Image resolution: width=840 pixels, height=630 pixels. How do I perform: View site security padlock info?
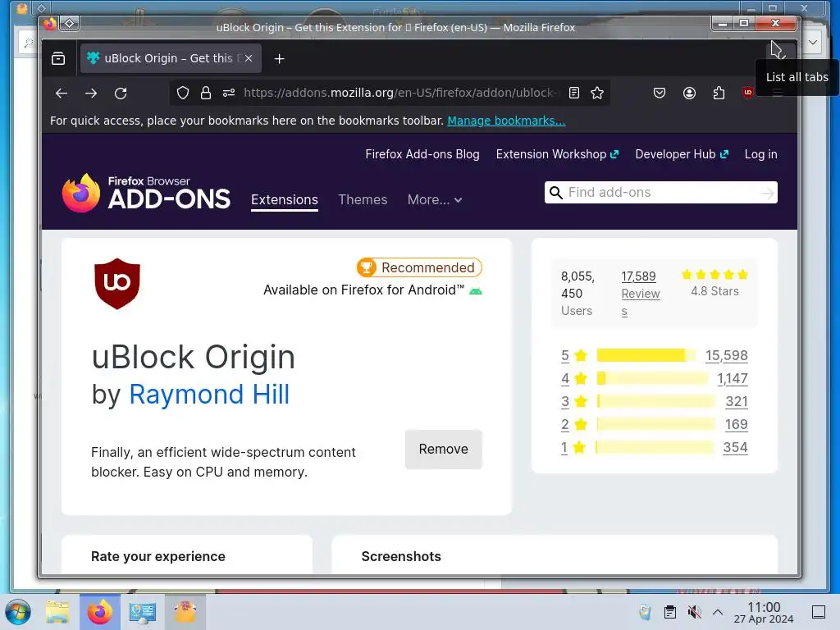pyautogui.click(x=206, y=94)
